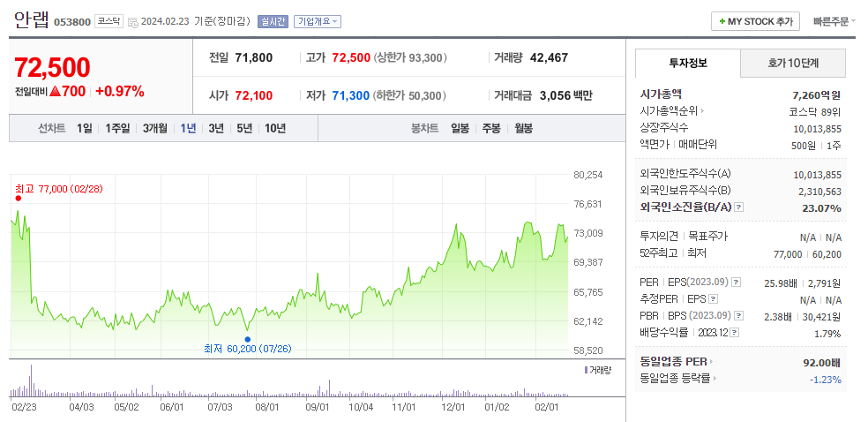Viewport: 868px width, 422px height.
Task: Click the red 최고 77,000 marker dot
Action: 19,199
